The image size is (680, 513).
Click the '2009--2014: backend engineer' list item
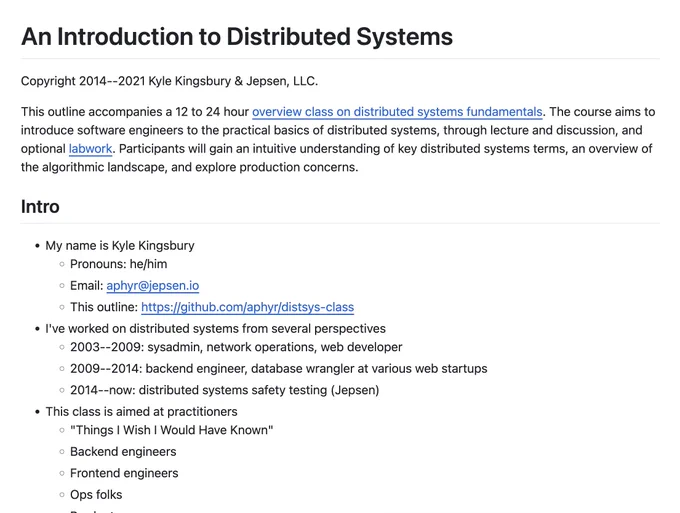tap(279, 369)
